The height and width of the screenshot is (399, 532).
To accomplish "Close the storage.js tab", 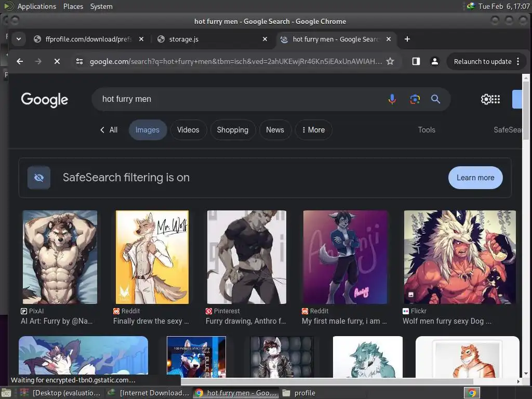I will [265, 39].
